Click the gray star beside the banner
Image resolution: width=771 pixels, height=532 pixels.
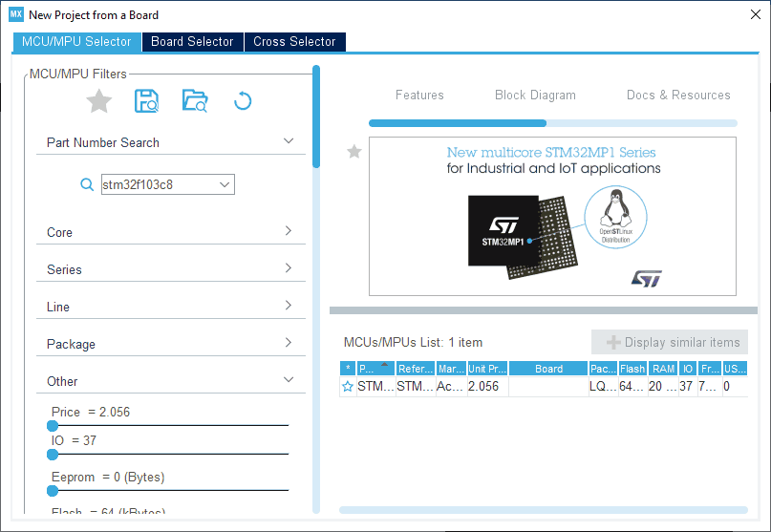pyautogui.click(x=354, y=152)
